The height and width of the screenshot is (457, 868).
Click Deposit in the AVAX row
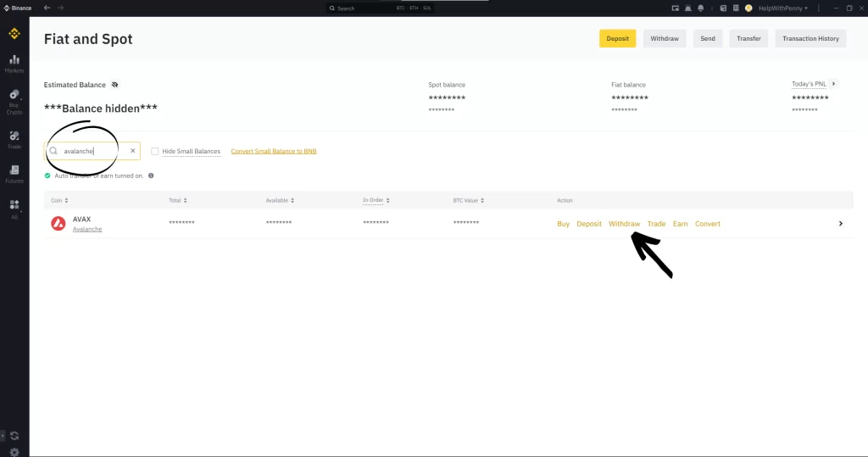[589, 224]
